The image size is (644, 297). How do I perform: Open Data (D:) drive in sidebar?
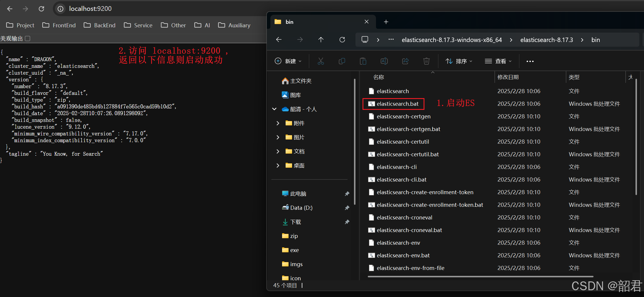coord(297,208)
